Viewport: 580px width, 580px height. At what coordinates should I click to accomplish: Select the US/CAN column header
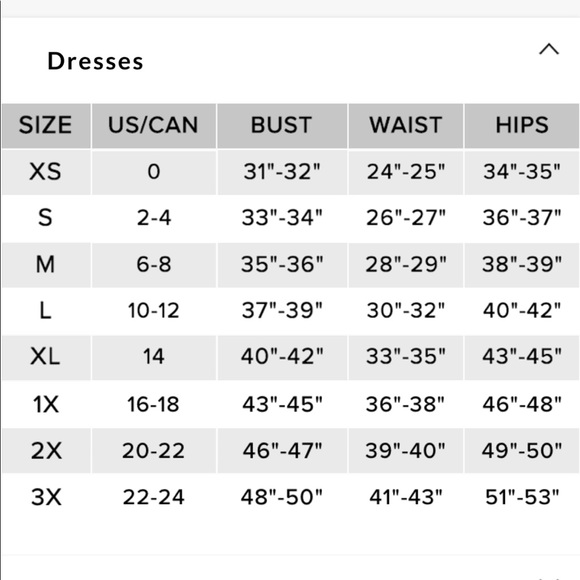[x=154, y=125]
